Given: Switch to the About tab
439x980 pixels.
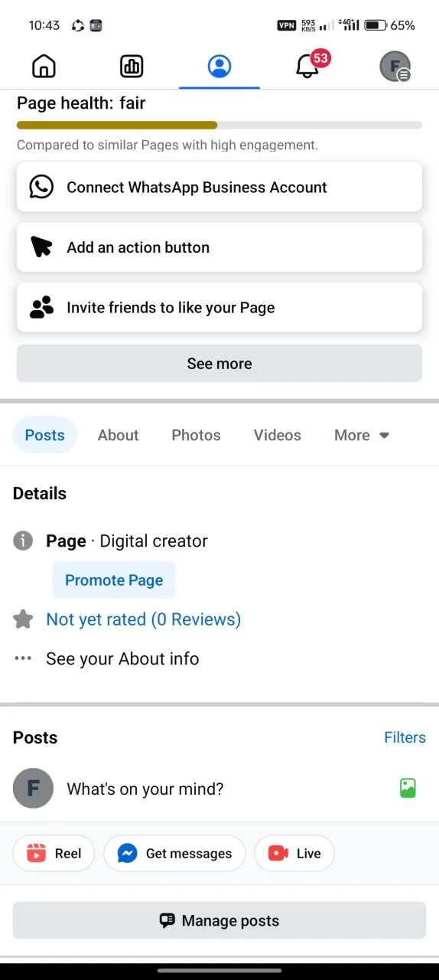Looking at the screenshot, I should pos(118,435).
